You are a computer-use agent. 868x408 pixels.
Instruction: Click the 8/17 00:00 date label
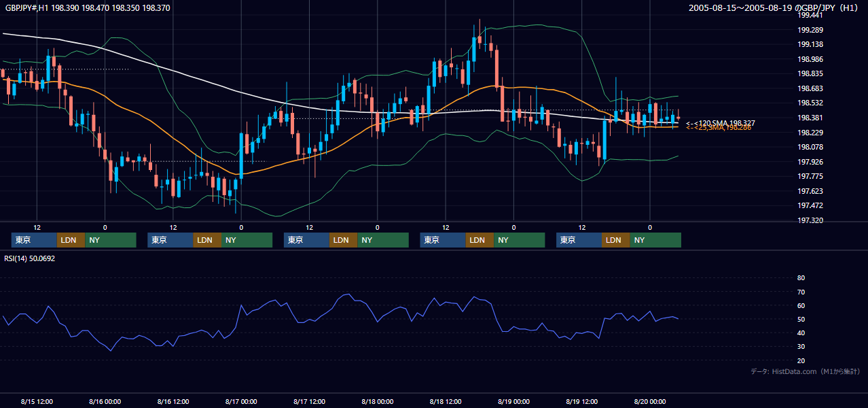coord(241,401)
